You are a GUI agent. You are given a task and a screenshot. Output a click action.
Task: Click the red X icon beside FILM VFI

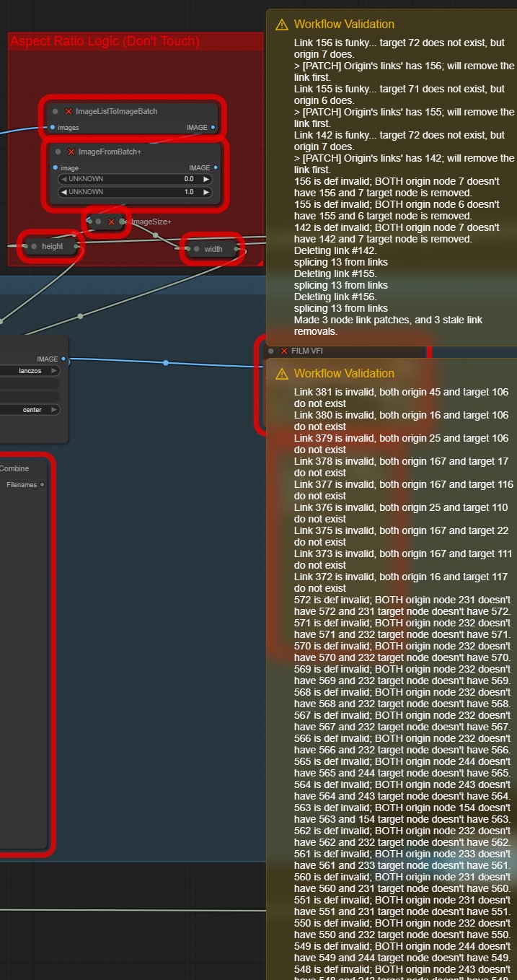(x=284, y=351)
